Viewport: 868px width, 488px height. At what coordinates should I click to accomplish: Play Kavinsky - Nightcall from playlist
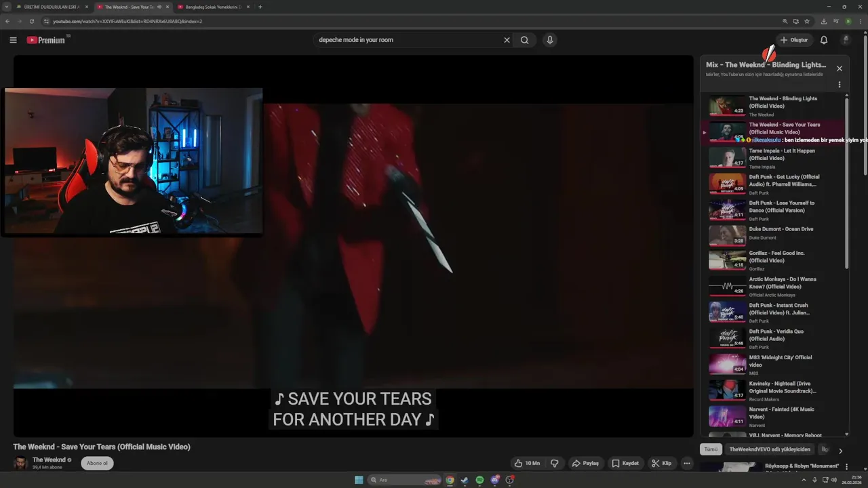tap(772, 391)
